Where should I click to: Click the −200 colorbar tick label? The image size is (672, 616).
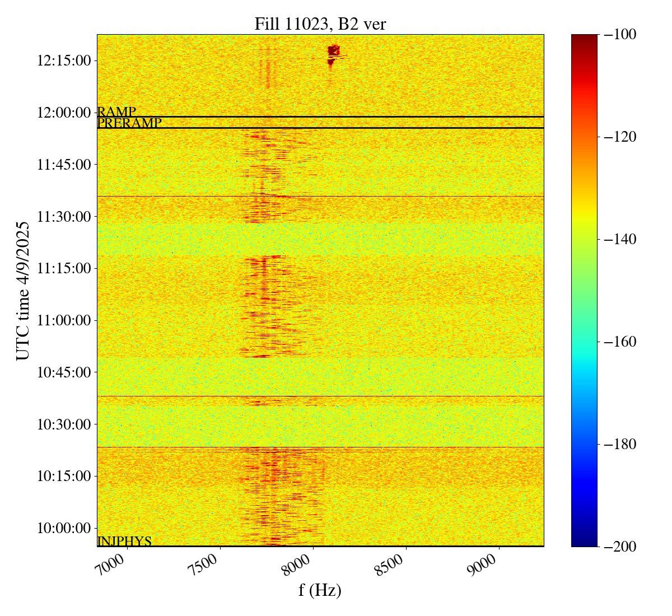pos(620,547)
